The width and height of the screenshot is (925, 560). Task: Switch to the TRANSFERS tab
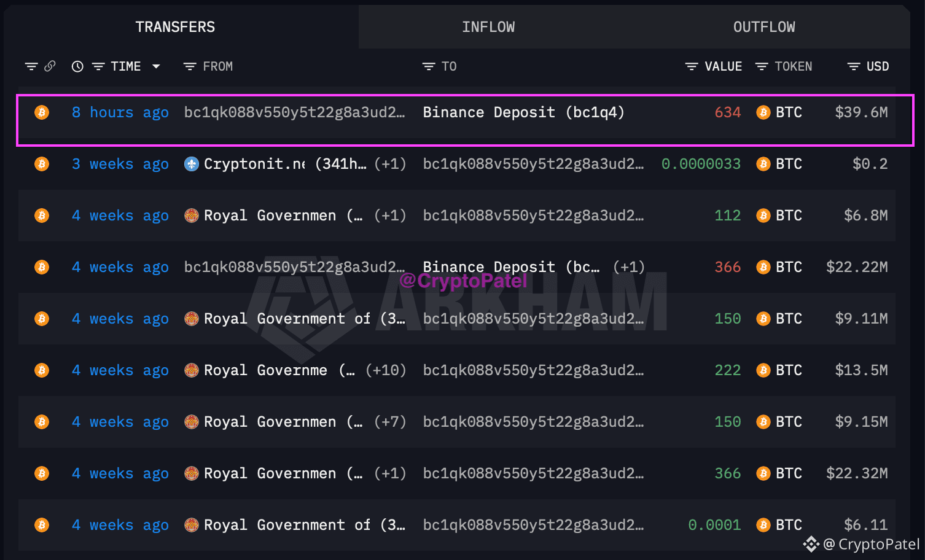(175, 27)
